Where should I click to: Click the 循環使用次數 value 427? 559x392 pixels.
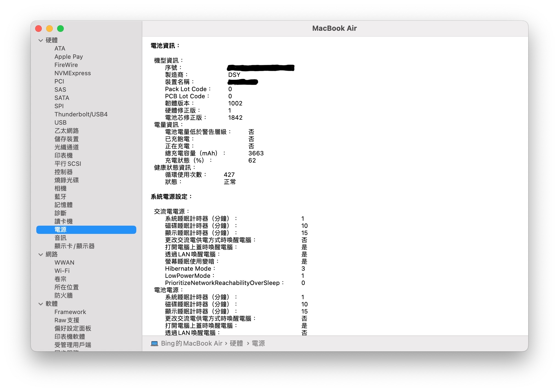click(x=229, y=175)
